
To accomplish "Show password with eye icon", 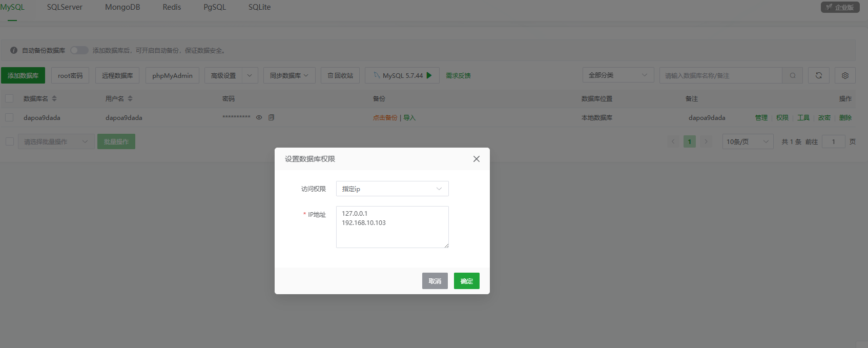I will click(259, 117).
